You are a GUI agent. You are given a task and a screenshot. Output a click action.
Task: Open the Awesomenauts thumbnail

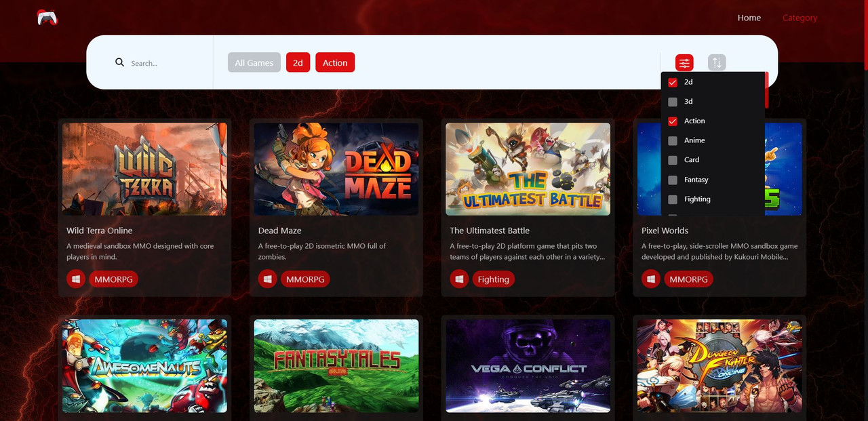click(x=144, y=366)
